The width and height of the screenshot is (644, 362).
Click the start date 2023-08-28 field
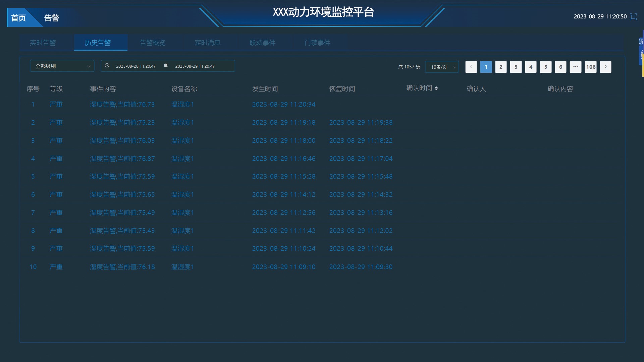pos(136,66)
